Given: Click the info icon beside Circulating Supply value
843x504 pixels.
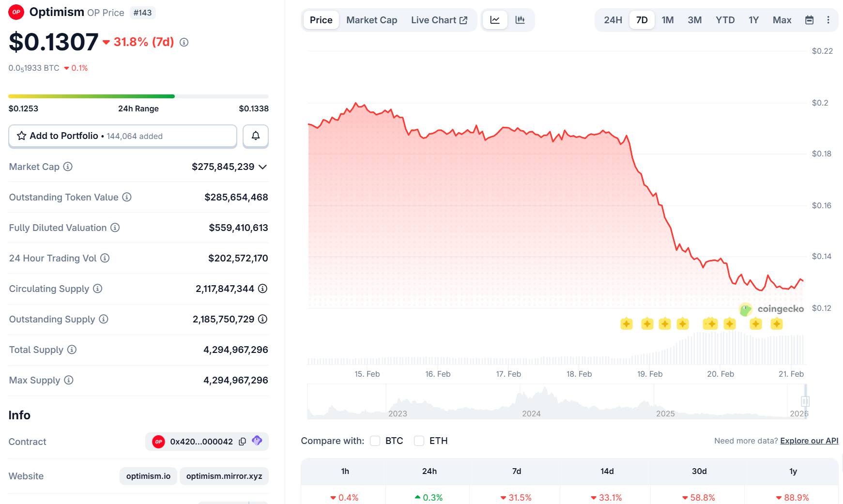Looking at the screenshot, I should coord(262,289).
